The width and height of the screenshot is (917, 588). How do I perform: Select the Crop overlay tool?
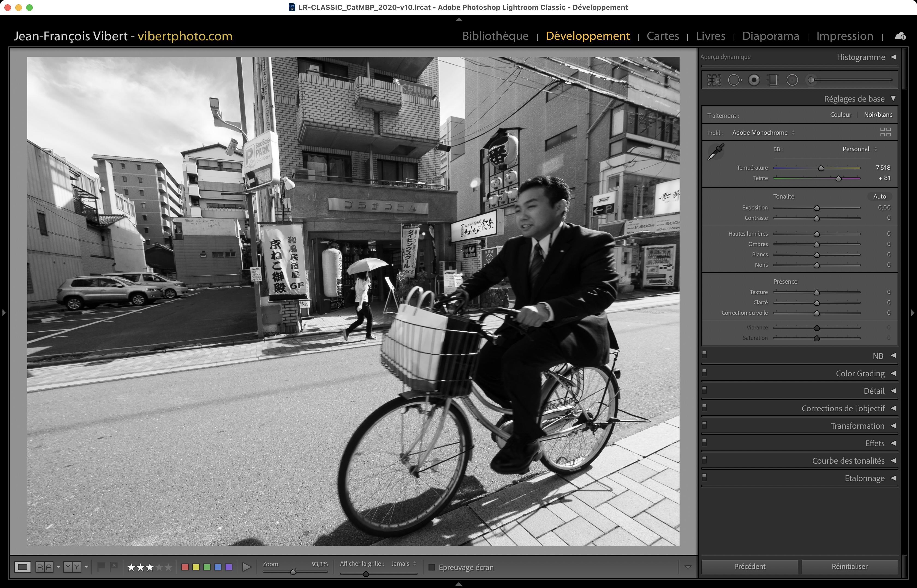(x=714, y=80)
